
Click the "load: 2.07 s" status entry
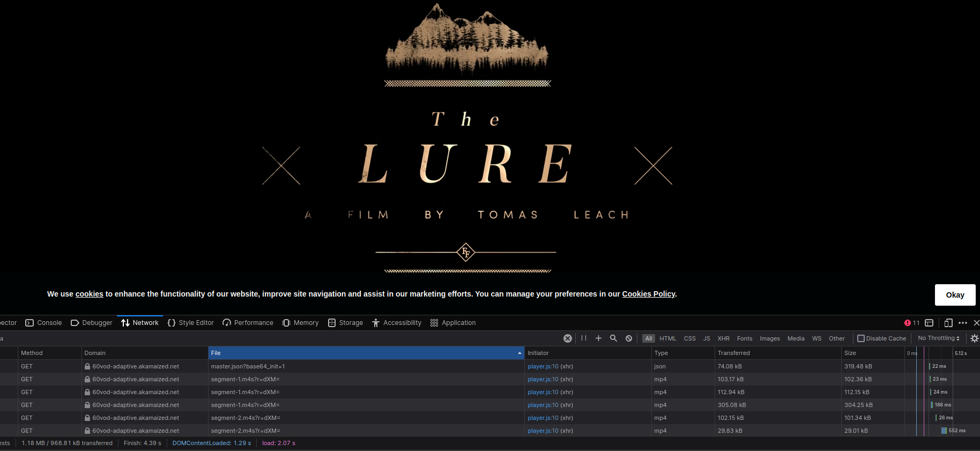coord(279,443)
